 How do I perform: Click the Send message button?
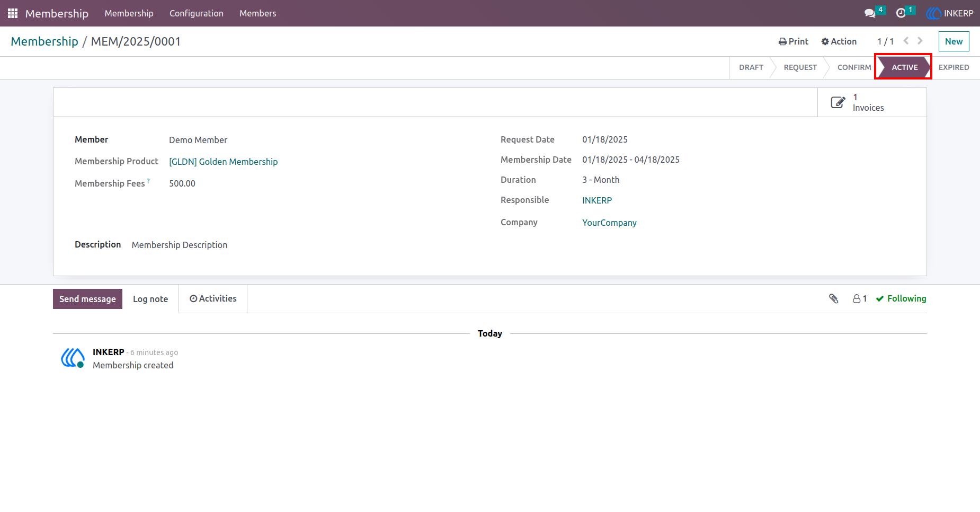(x=87, y=299)
